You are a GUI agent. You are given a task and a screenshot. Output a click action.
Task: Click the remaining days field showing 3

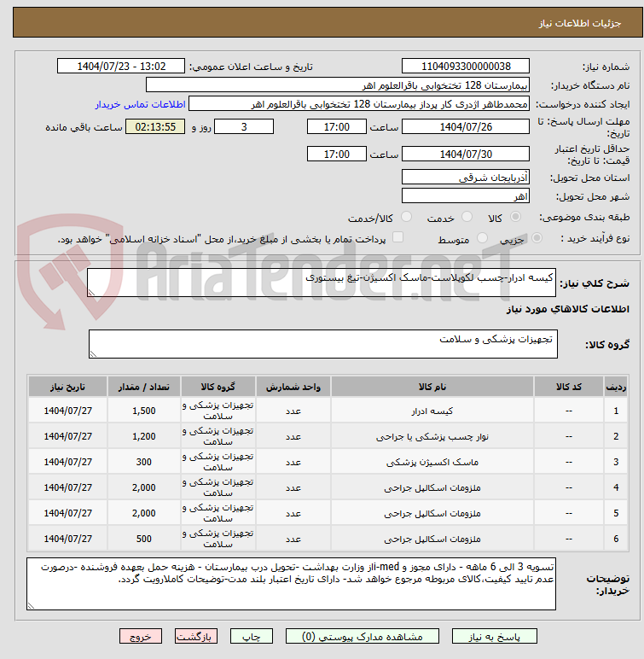(244, 126)
